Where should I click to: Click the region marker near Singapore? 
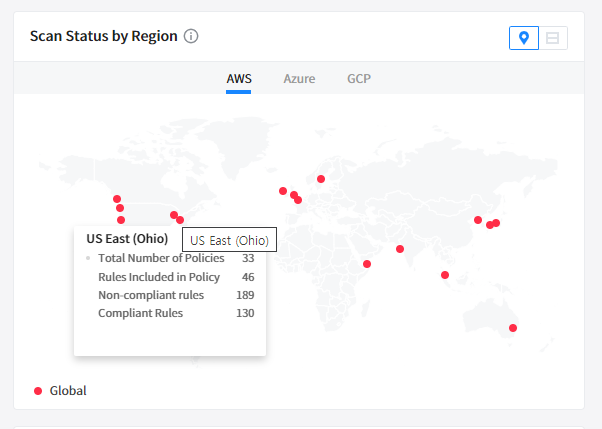tap(445, 275)
